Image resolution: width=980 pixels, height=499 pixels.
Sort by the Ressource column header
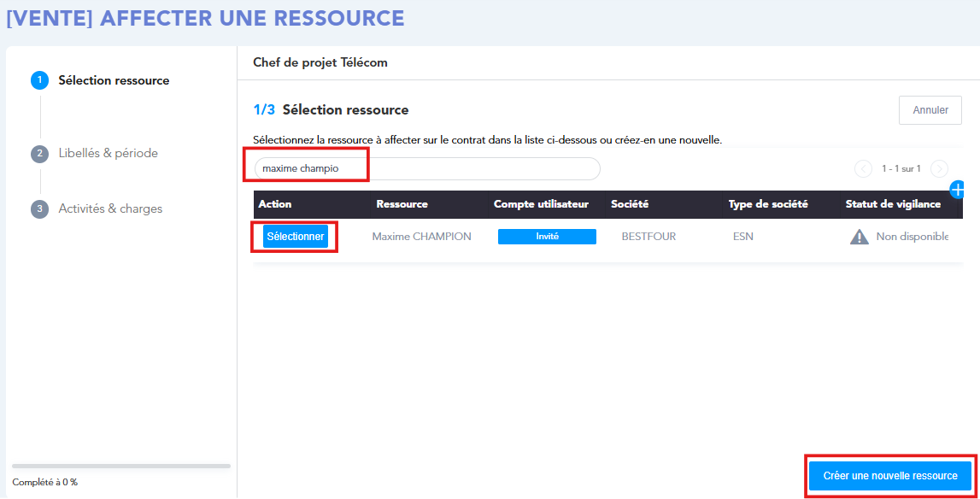(402, 204)
